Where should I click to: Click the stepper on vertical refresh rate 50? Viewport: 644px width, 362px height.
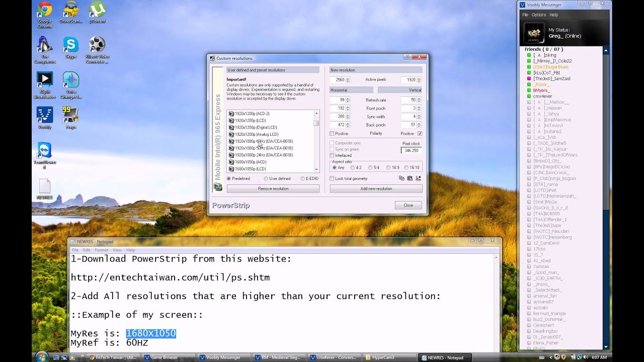pos(419,100)
